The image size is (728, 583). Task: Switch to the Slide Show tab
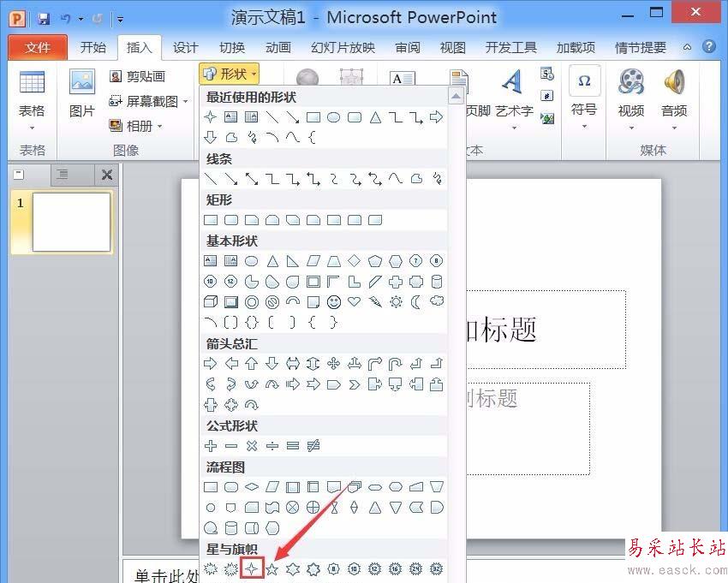pyautogui.click(x=343, y=47)
